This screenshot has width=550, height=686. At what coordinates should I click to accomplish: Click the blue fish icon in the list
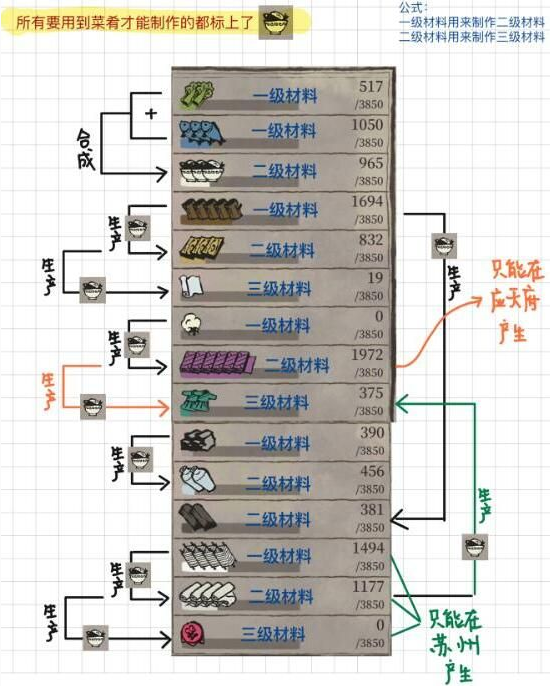point(202,133)
